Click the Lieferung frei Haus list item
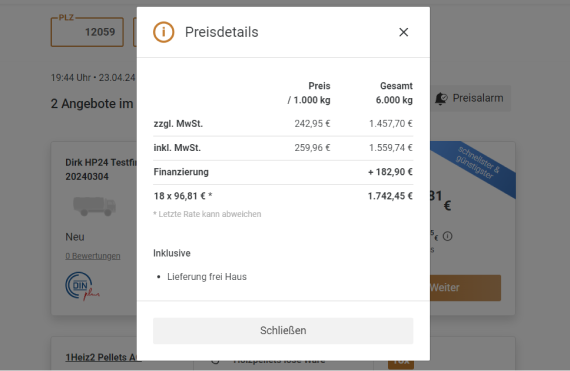570x371 pixels. pyautogui.click(x=207, y=277)
